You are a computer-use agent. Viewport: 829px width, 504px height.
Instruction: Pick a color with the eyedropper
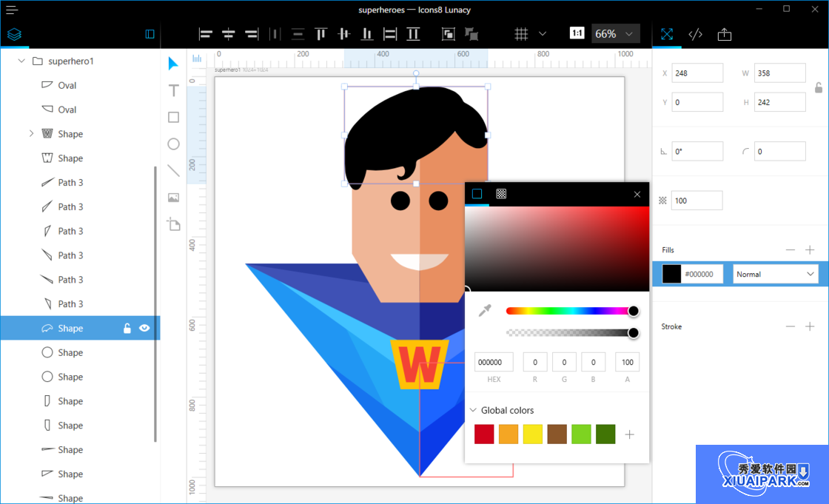pyautogui.click(x=484, y=310)
